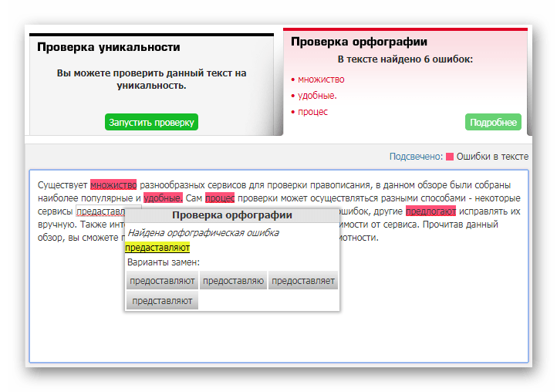Click the pink Ошибки в тексте legend swatch
Image resolution: width=557 pixels, height=392 pixels.
click(450, 157)
